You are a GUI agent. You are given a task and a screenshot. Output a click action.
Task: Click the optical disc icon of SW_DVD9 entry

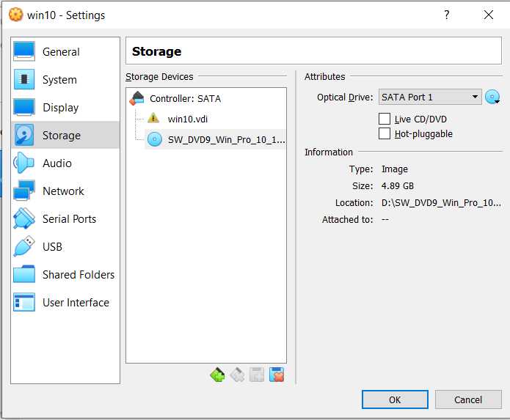coord(155,139)
